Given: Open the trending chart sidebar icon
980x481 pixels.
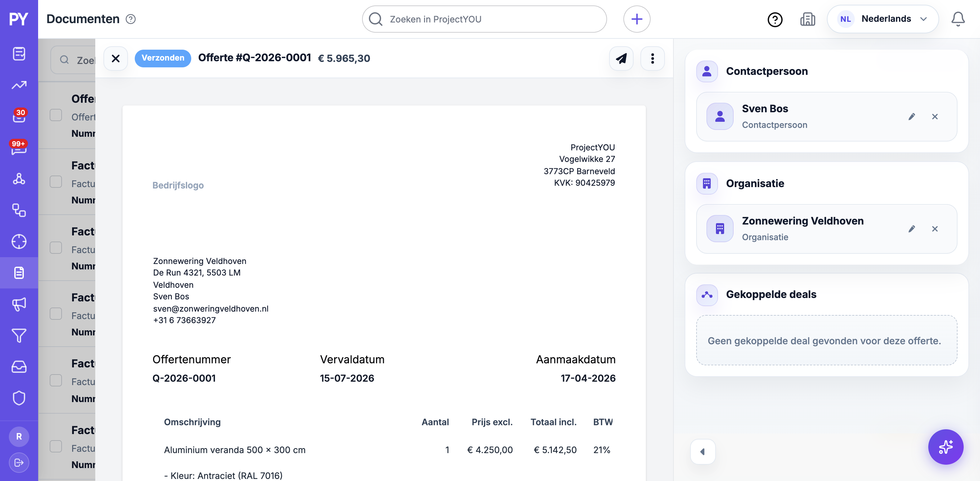Looking at the screenshot, I should point(19,85).
